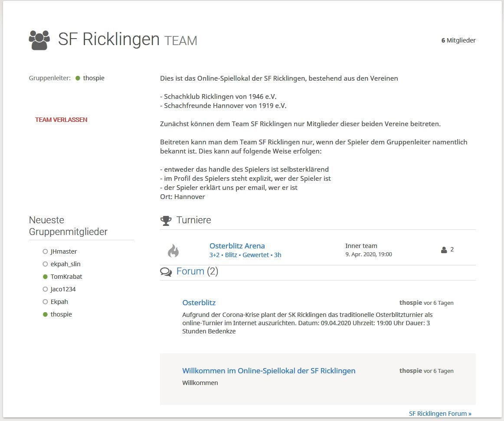Click the online status dot beside TomKrabat
This screenshot has width=504, height=421.
tap(45, 277)
